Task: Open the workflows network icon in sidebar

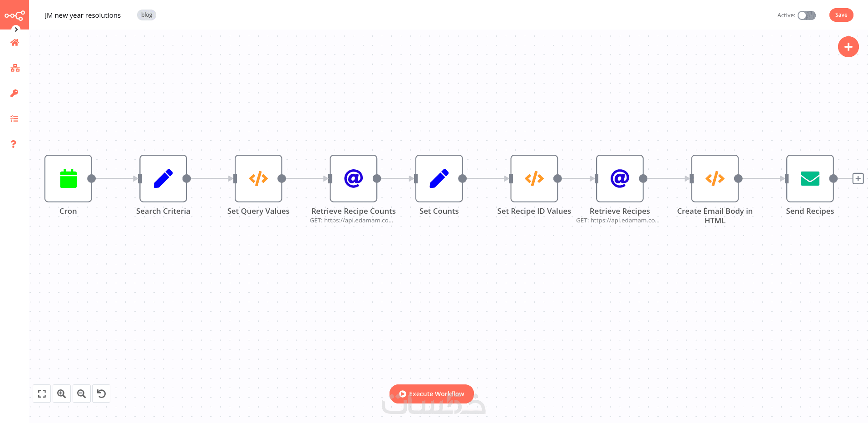Action: coord(15,68)
